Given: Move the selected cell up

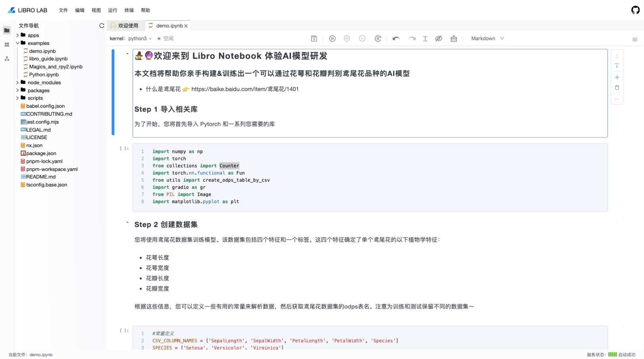Looking at the screenshot, I should (617, 56).
